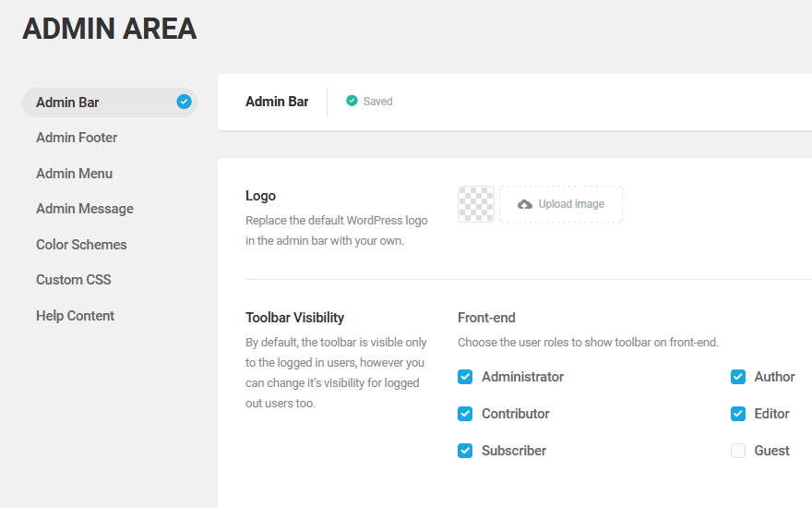
Task: Open Color Schemes settings
Action: point(81,245)
